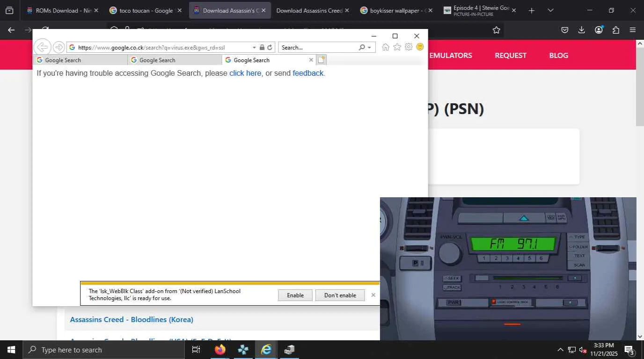
Task: Open the Action Center notifications
Action: pyautogui.click(x=629, y=350)
